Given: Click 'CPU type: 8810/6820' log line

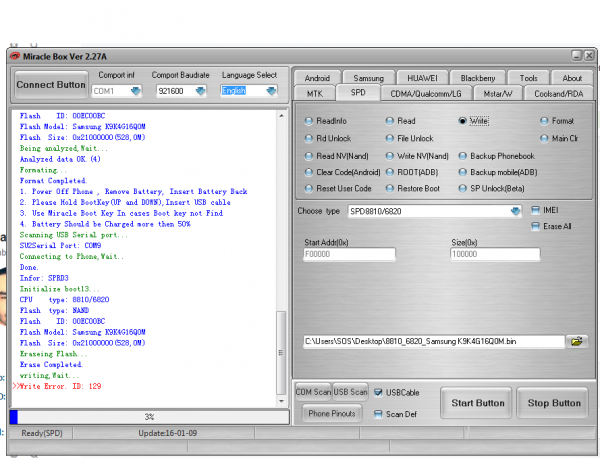Looking at the screenshot, I should click(64, 299).
